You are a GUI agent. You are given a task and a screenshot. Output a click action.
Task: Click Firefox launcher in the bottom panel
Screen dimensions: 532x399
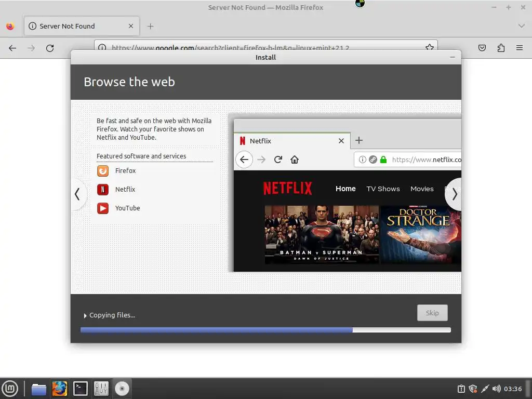pyautogui.click(x=59, y=389)
